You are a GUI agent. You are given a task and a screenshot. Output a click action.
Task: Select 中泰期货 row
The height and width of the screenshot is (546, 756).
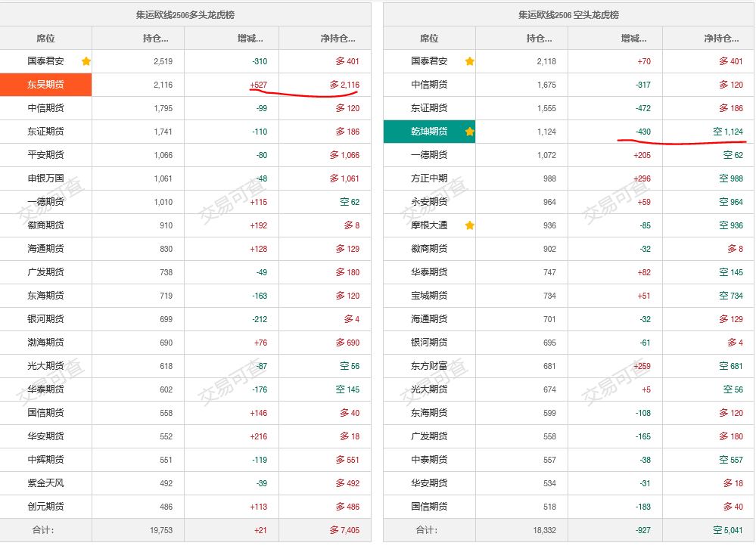pyautogui.click(x=569, y=460)
